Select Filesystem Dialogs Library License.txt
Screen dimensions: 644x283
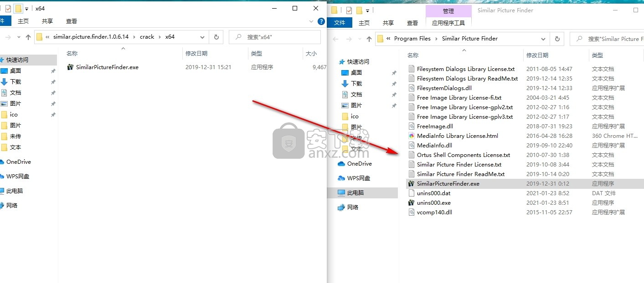pyautogui.click(x=466, y=69)
